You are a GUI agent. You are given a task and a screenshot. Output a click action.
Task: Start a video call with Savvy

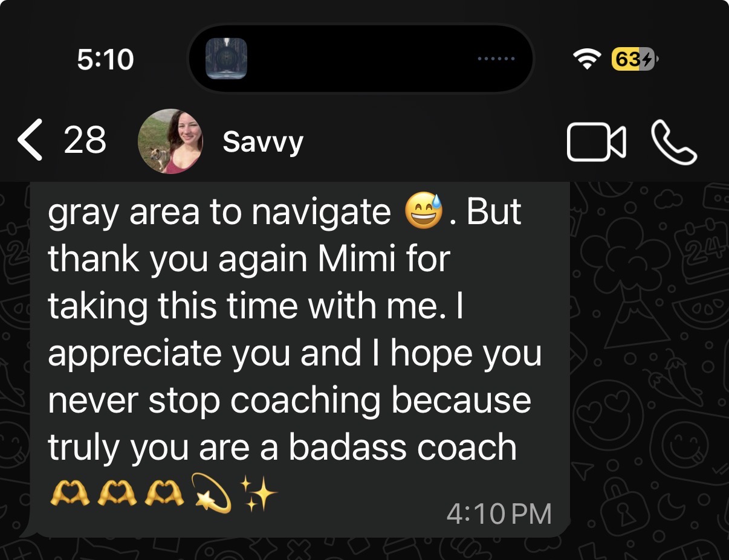(x=596, y=143)
